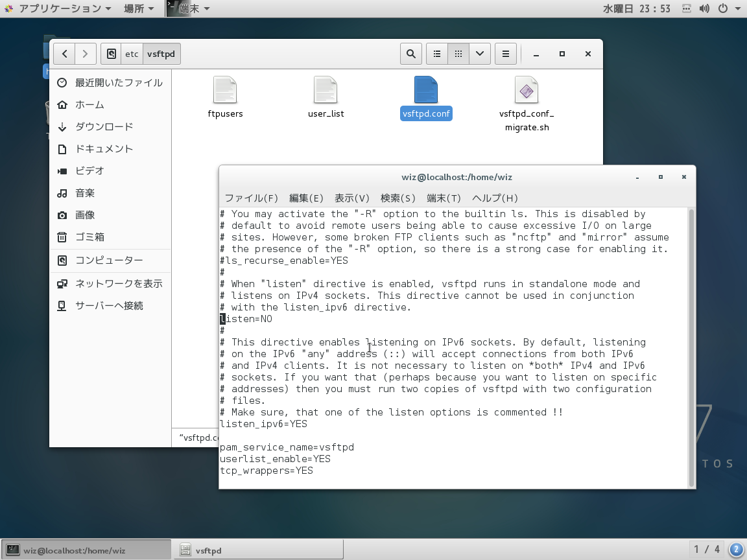Open ダウンロード folder in the sidebar
This screenshot has height=560, width=747.
click(110, 126)
